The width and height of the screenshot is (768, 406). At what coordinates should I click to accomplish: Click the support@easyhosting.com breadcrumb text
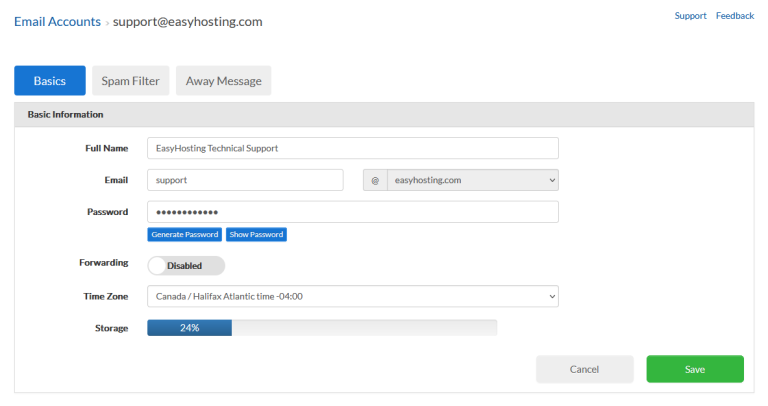188,22
